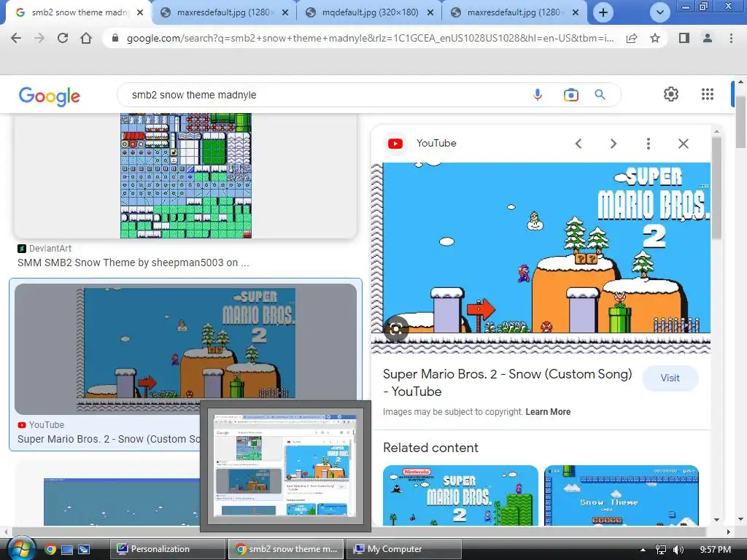
Task: Click the show desktop quick launch icon
Action: pyautogui.click(x=67, y=550)
